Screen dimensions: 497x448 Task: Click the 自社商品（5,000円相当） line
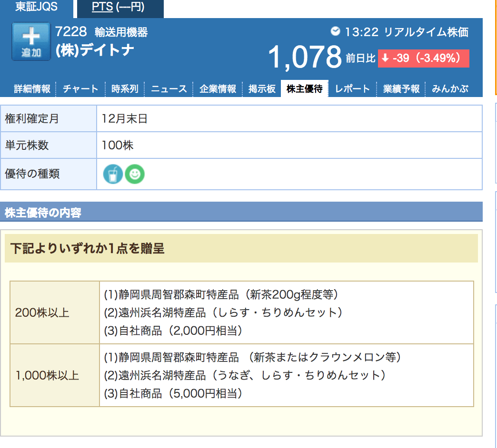click(174, 393)
